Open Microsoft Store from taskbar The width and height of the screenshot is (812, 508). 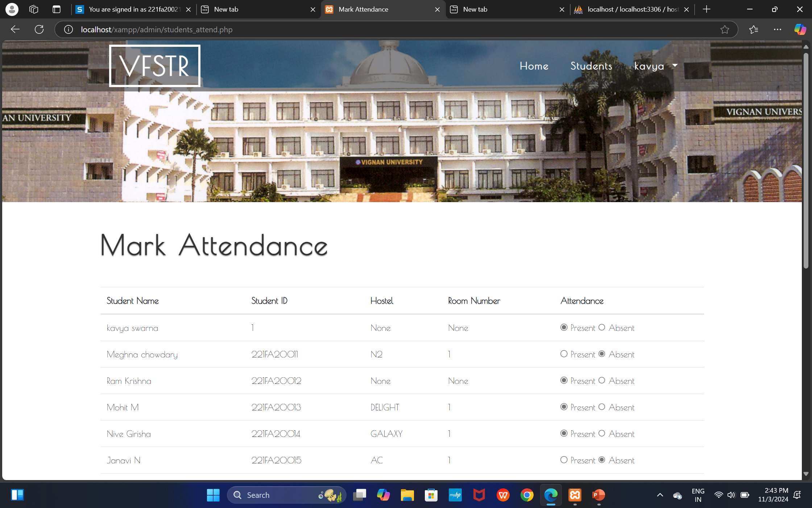point(431,495)
